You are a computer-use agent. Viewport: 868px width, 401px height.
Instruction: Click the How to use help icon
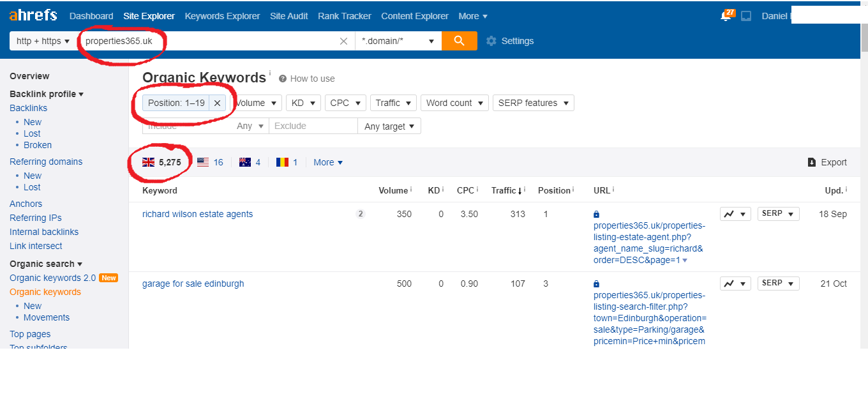point(283,79)
